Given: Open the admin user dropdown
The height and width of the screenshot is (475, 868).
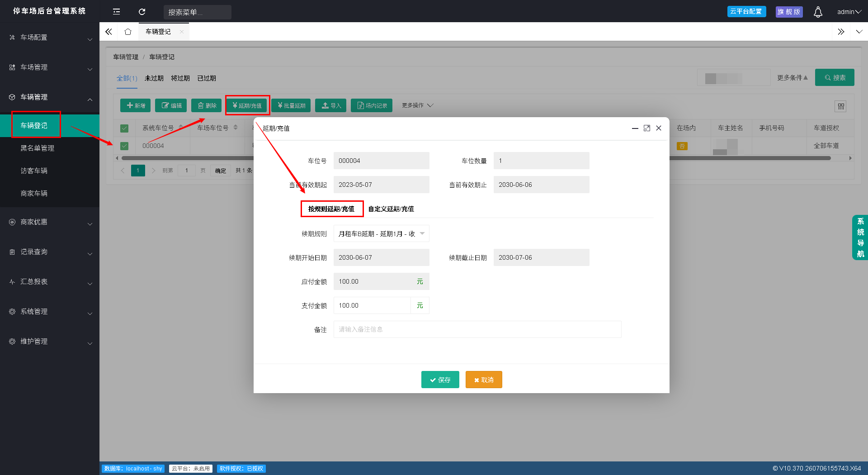Looking at the screenshot, I should [x=849, y=12].
